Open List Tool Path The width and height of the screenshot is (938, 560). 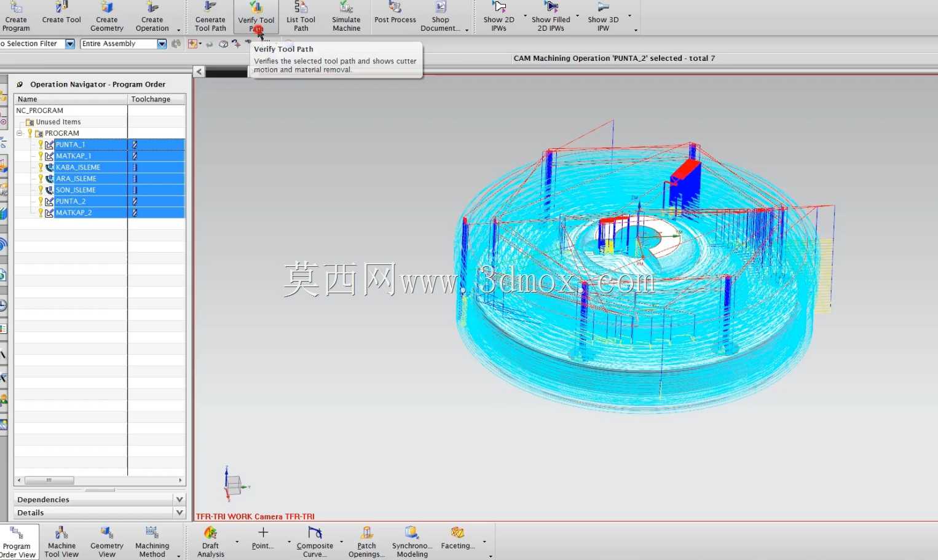[301, 16]
